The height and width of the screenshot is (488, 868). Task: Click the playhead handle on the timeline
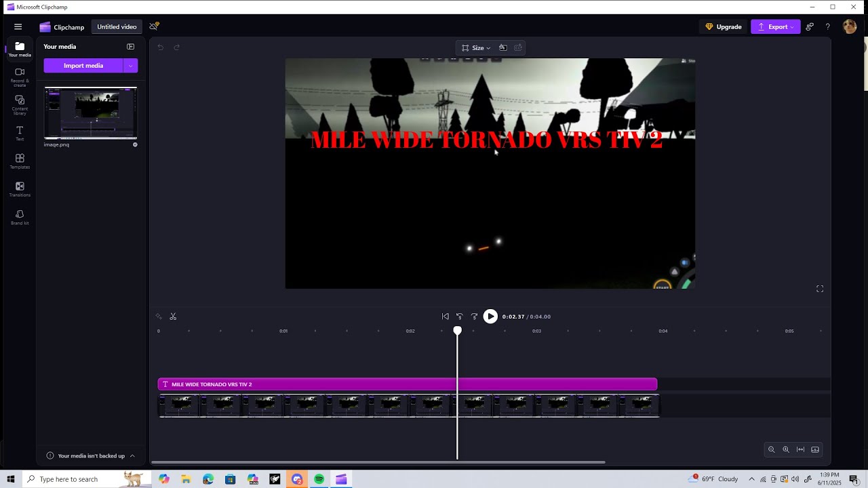point(458,330)
